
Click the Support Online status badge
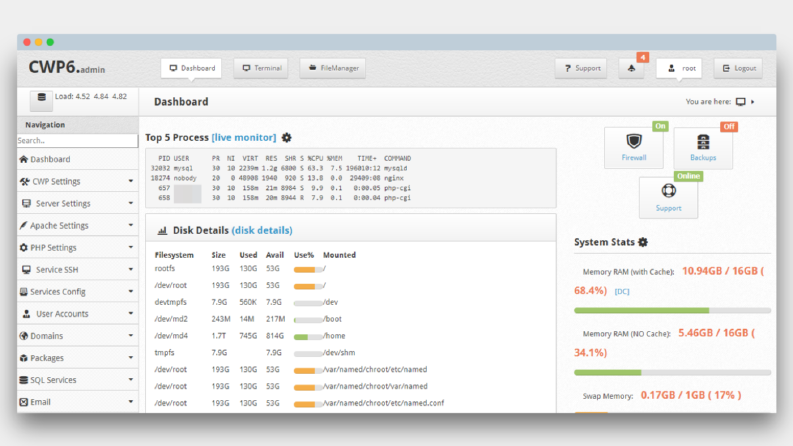(x=688, y=176)
